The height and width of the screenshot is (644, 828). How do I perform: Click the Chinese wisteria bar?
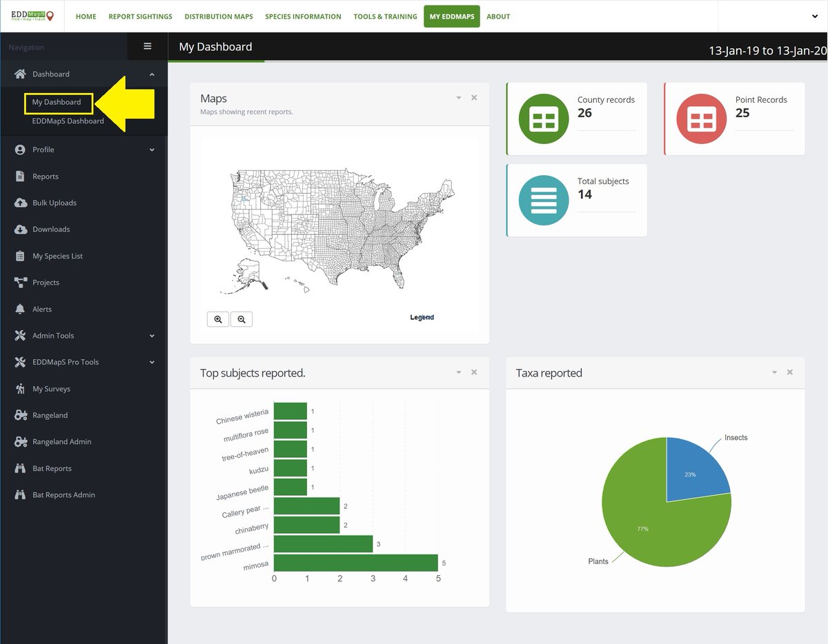click(x=290, y=411)
